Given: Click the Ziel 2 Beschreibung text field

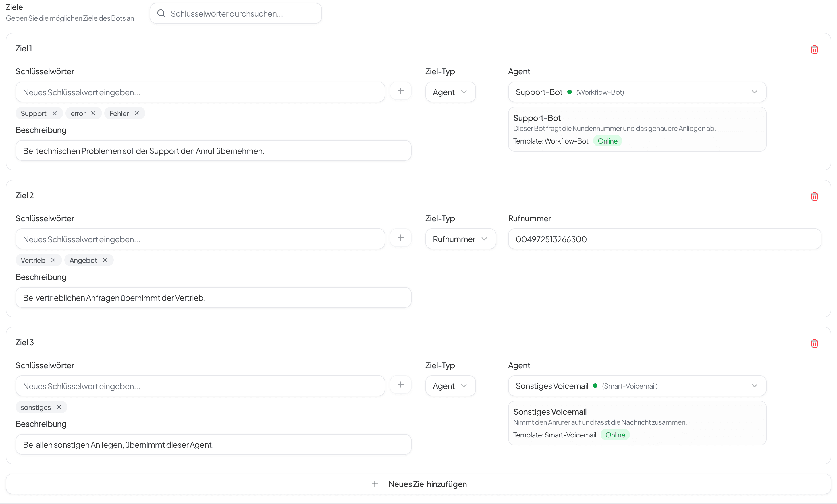Looking at the screenshot, I should pyautogui.click(x=213, y=298).
